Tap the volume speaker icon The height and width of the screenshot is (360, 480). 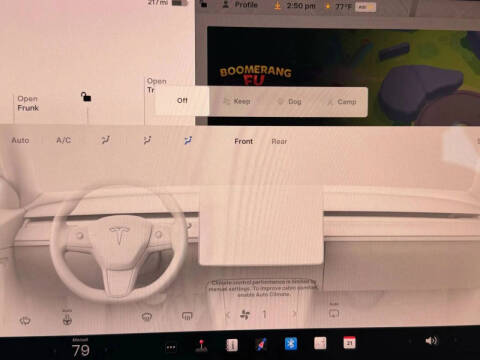click(x=431, y=340)
